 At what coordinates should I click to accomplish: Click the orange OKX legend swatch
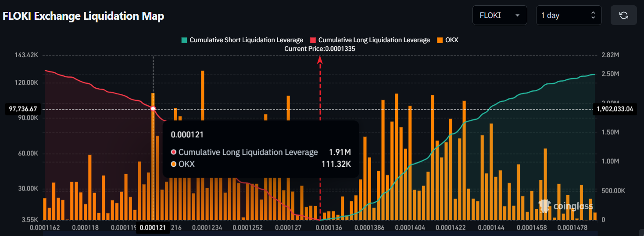(440, 40)
